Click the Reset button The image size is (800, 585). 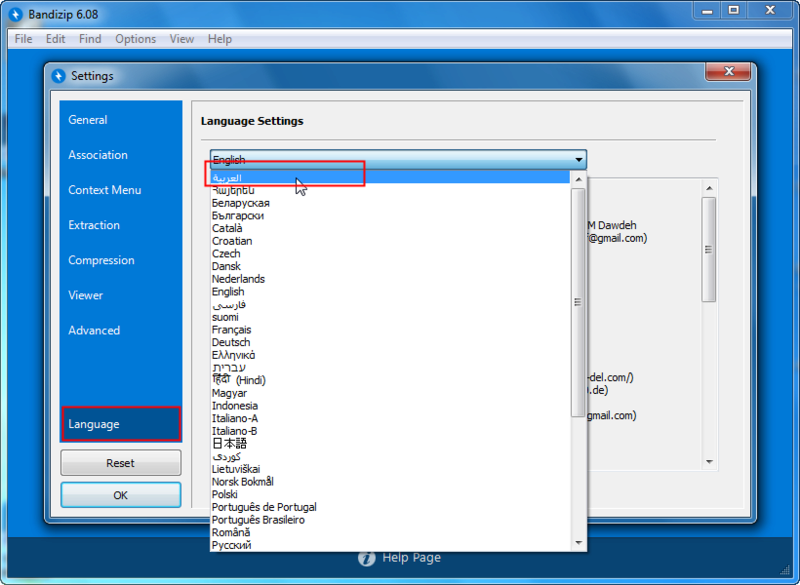tap(121, 463)
